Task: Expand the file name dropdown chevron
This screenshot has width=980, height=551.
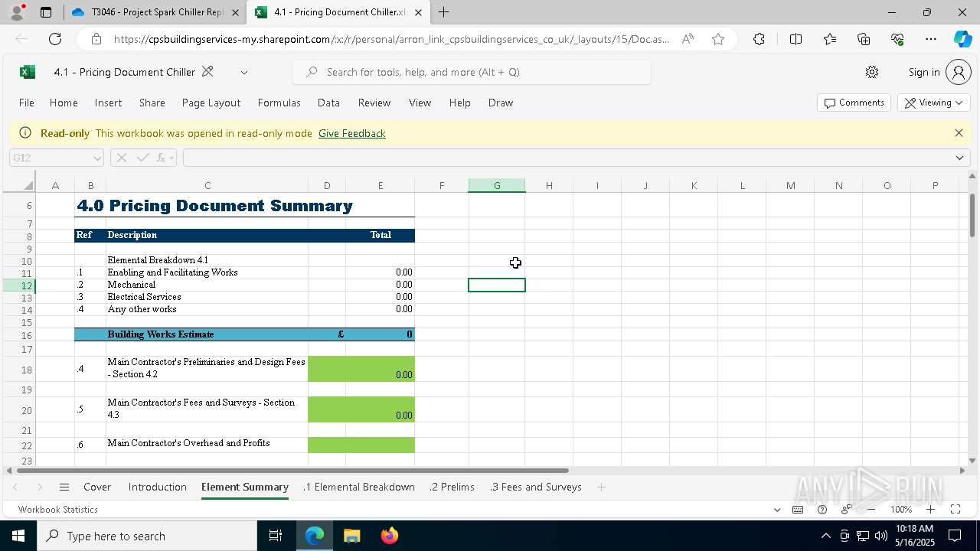Action: pyautogui.click(x=244, y=72)
